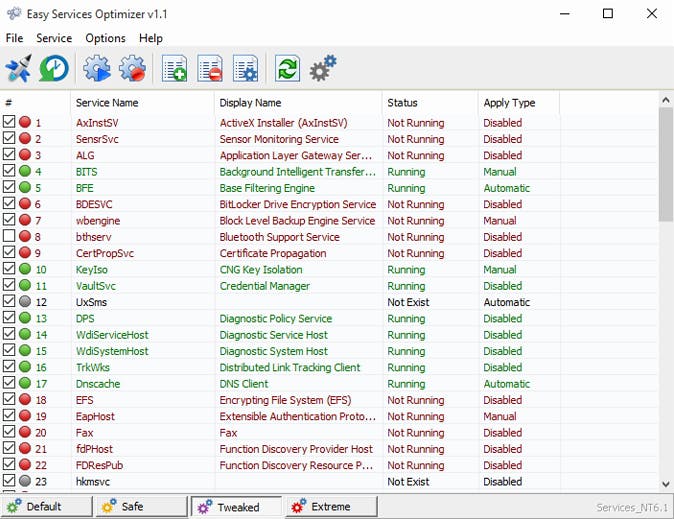Click Manual apply type for KeyIso
674x519 pixels.
tap(500, 270)
